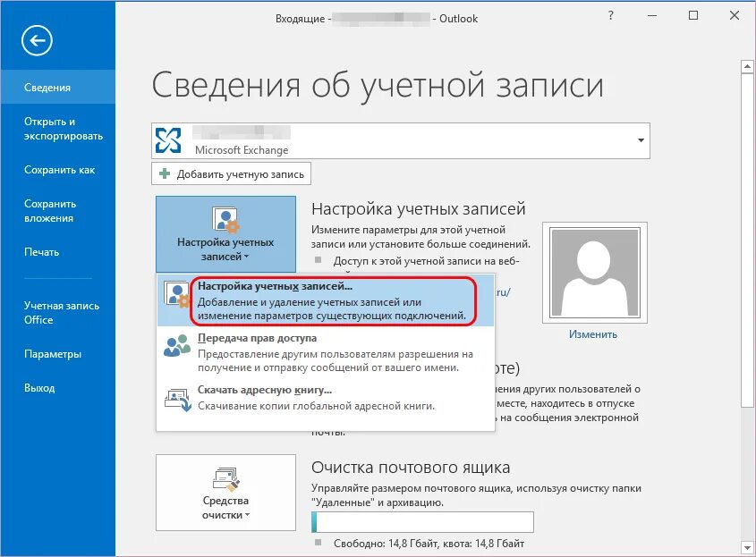Screen dimensions: 756x557
Task: Click the Delegate Access people icon
Action: [177, 345]
